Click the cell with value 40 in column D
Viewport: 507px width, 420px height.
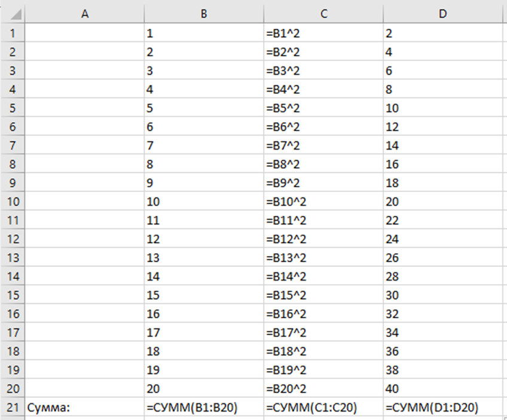(442, 389)
